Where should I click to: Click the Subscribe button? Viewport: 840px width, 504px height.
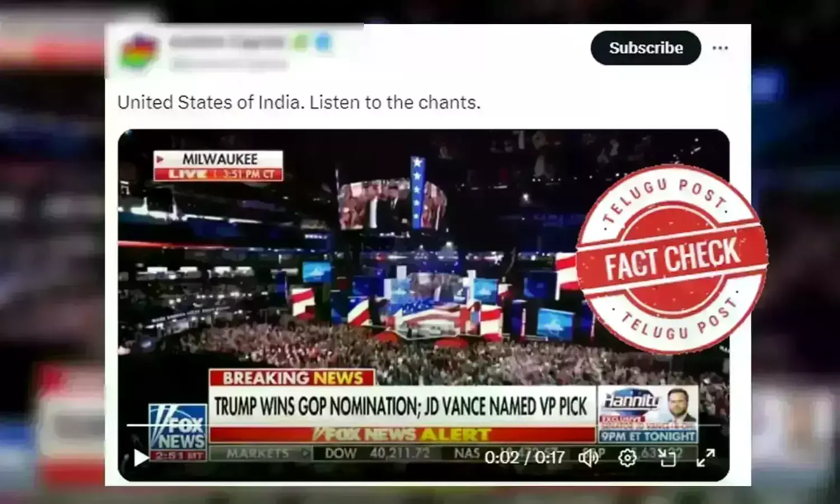(x=646, y=48)
